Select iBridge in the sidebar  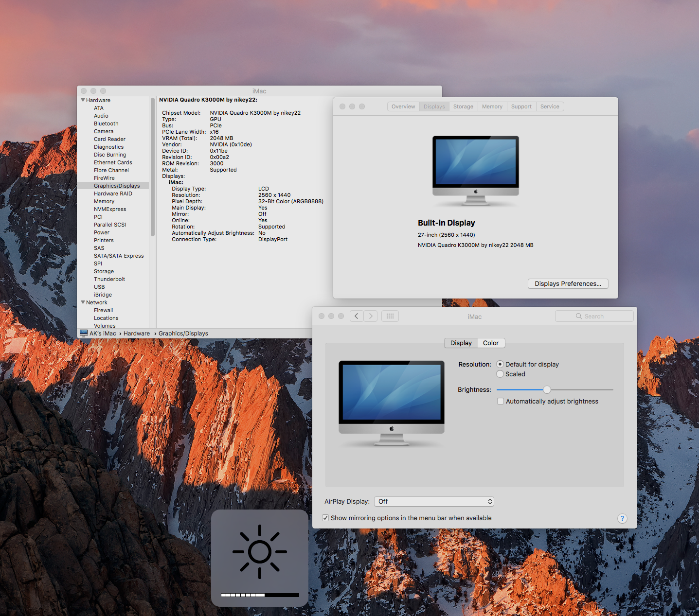pyautogui.click(x=103, y=295)
